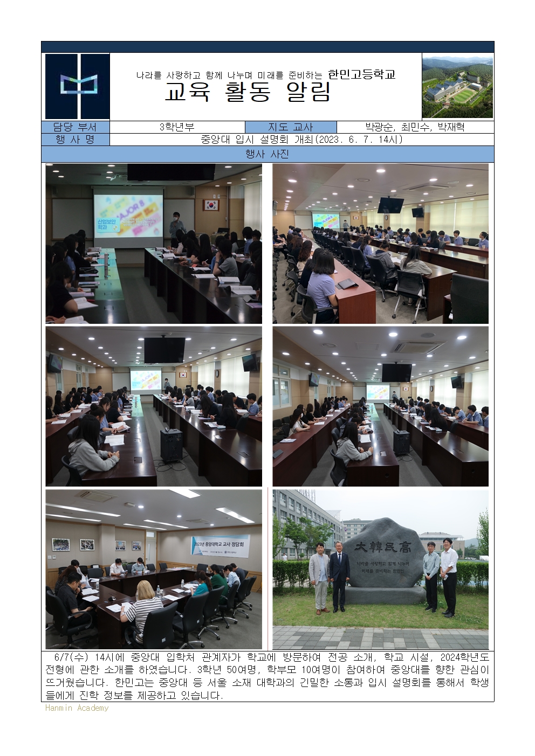
Task: Open the middle-right wide classroom photo
Action: click(380, 406)
